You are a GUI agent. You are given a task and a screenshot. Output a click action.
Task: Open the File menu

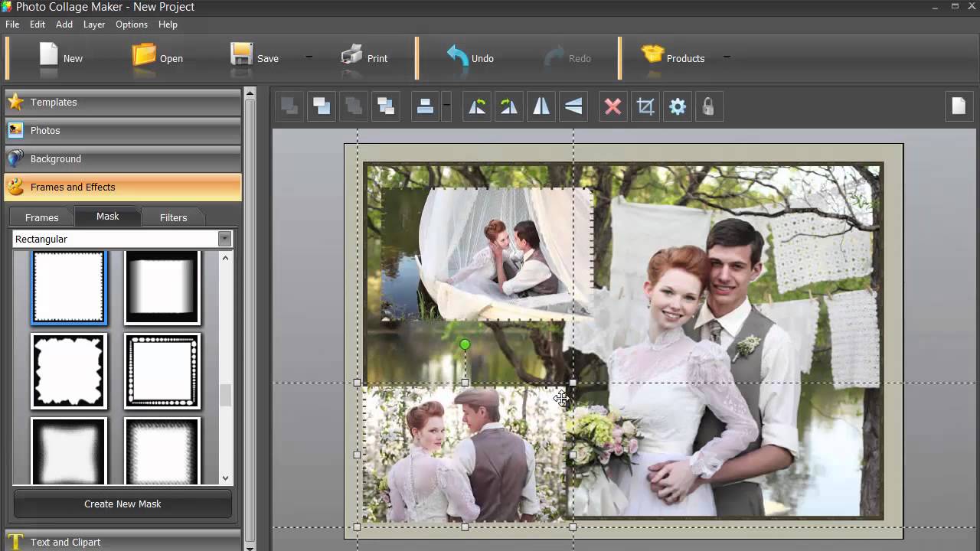pos(12,24)
